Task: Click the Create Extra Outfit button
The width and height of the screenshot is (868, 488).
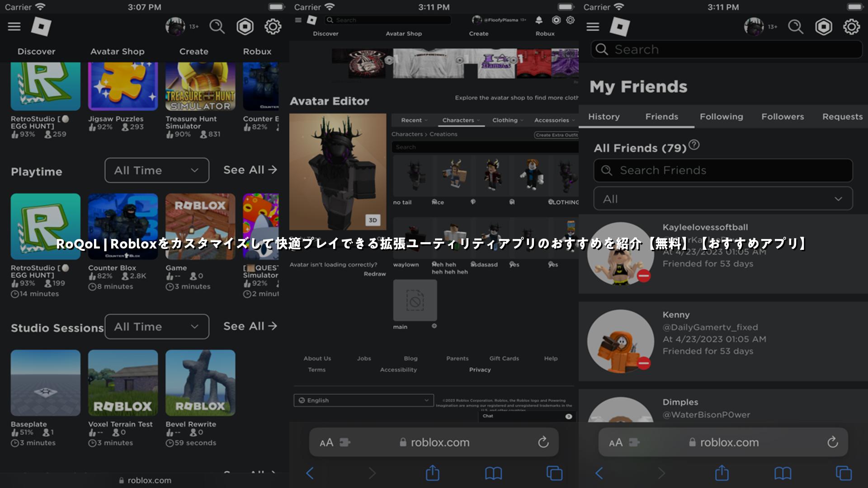Action: [x=557, y=135]
